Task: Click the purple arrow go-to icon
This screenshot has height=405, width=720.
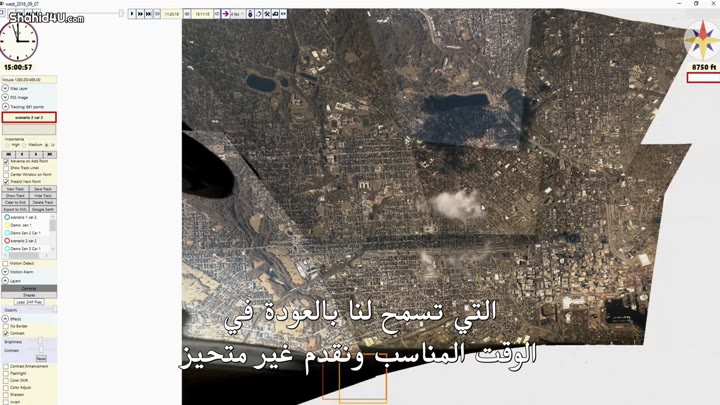Action: tap(226, 14)
